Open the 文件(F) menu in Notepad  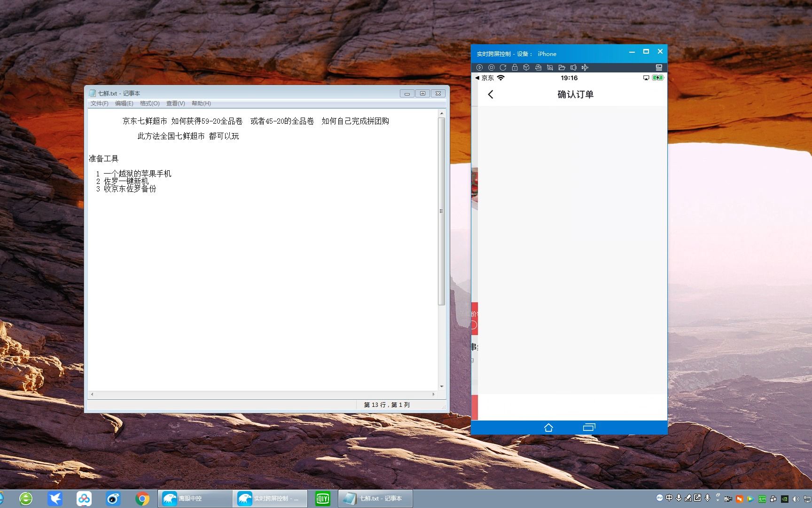coord(100,103)
